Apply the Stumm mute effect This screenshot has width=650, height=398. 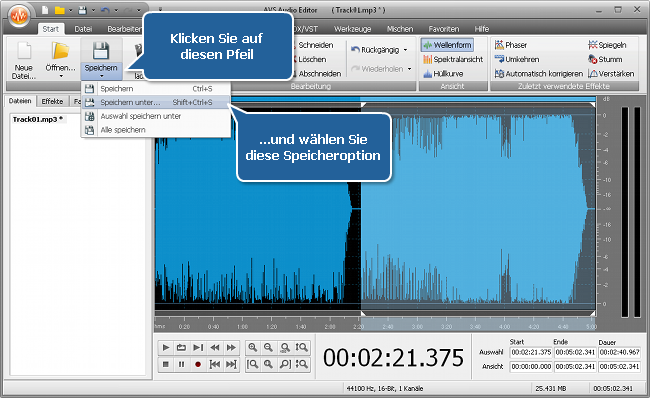click(x=605, y=59)
